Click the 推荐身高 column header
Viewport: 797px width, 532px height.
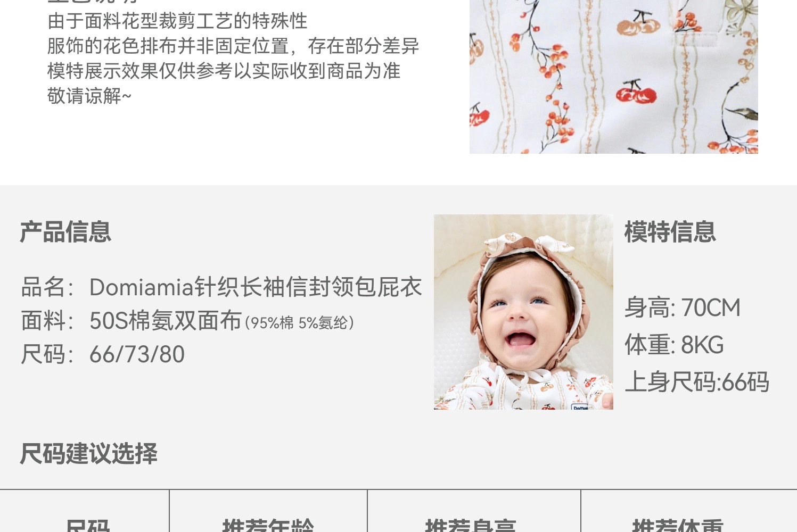[x=471, y=525]
